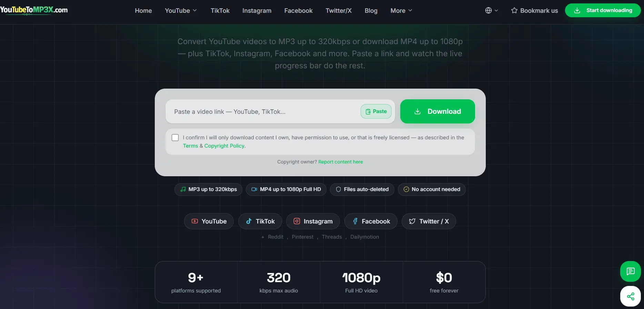
Task: Click the Dailymotion text
Action: 364,237
